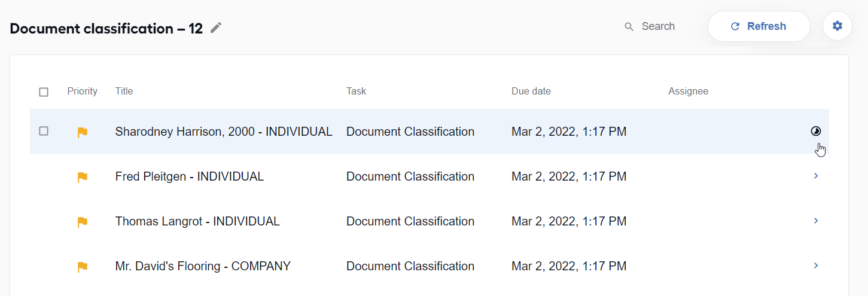
Task: Click priority flag for Sharodney Harrison row
Action: (x=83, y=132)
